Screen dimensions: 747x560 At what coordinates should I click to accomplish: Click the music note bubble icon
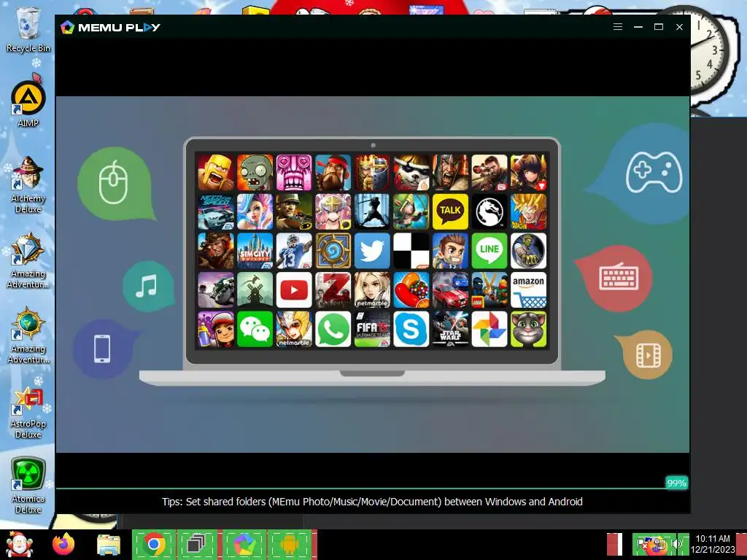point(147,286)
